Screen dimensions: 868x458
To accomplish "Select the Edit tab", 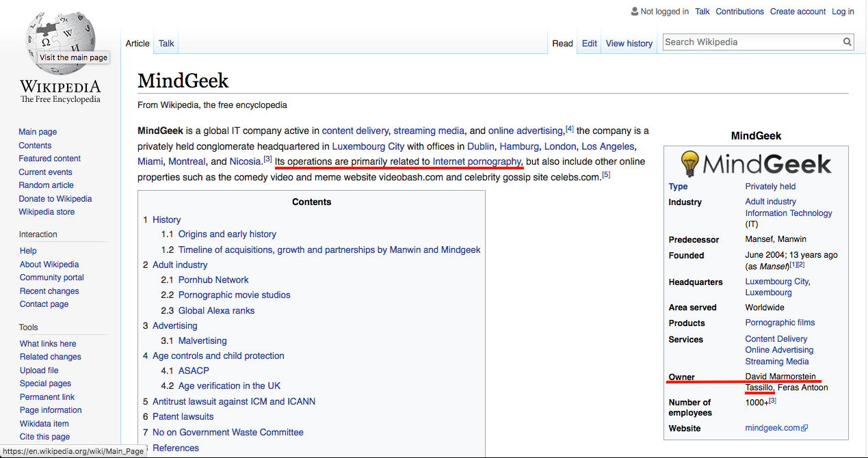I will coord(589,43).
